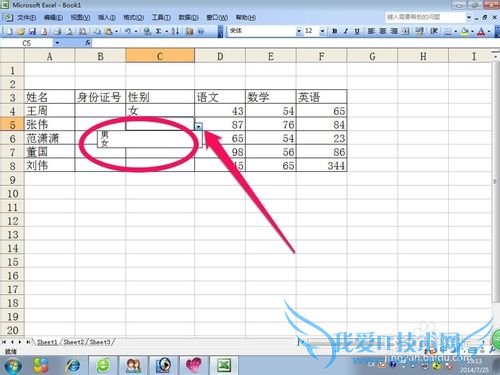Select the Sheet1 tab

click(47, 342)
